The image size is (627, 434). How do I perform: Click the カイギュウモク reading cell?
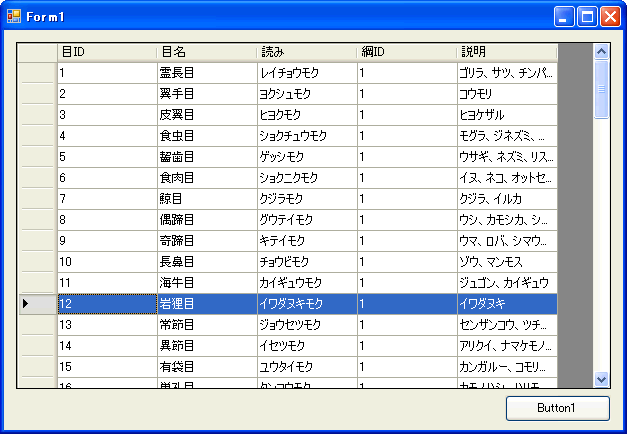click(x=307, y=283)
